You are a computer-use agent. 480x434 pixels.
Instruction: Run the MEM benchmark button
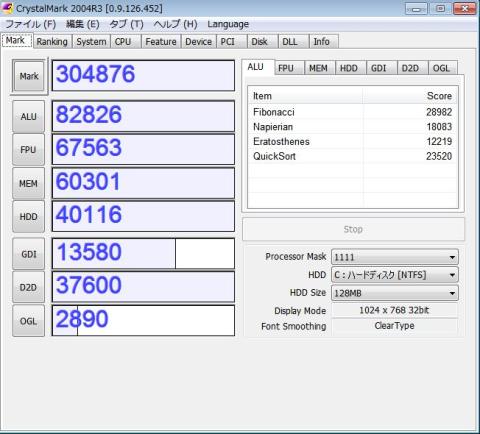pyautogui.click(x=28, y=183)
